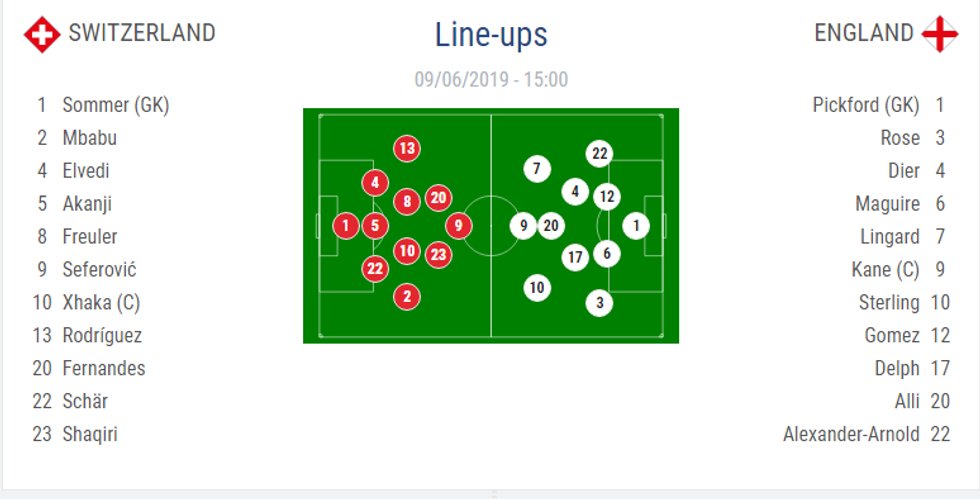Open the ENGLAND team name link

(864, 33)
